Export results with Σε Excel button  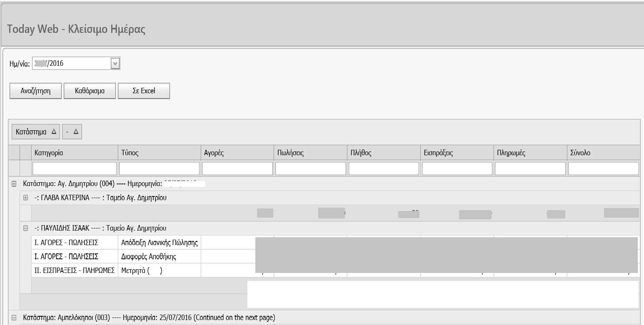pos(144,91)
